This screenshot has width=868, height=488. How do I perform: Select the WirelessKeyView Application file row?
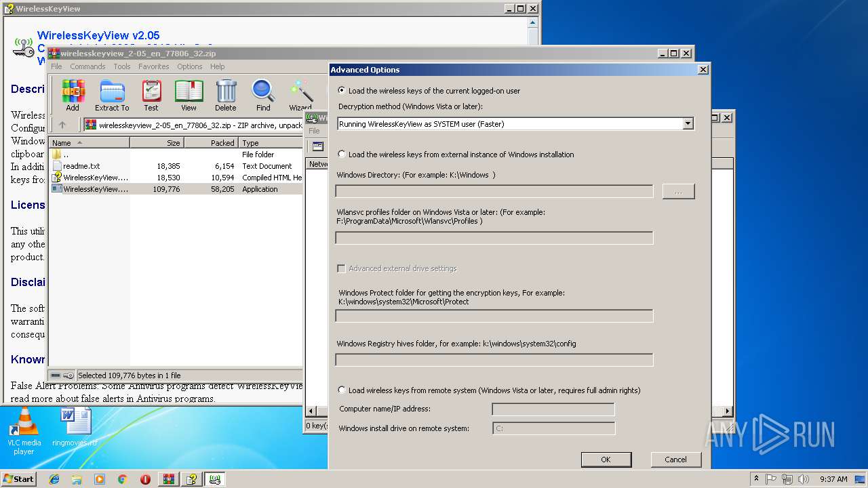(176, 189)
